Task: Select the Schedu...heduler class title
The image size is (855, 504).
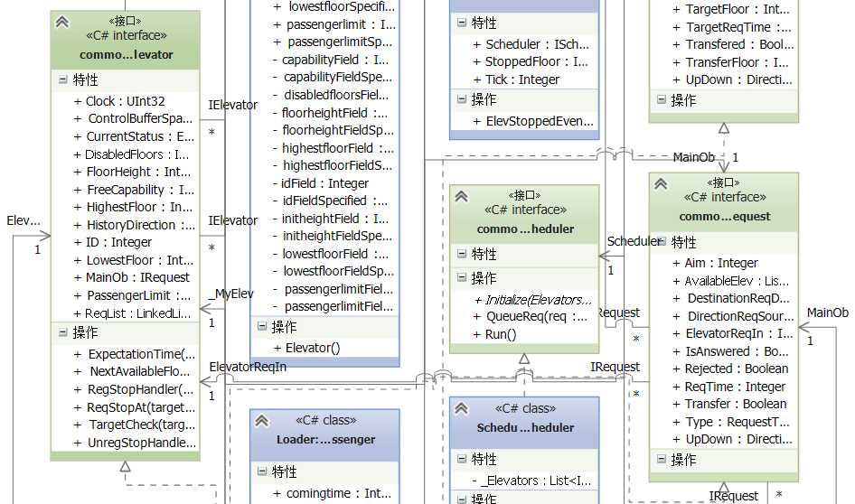Action: tap(525, 428)
